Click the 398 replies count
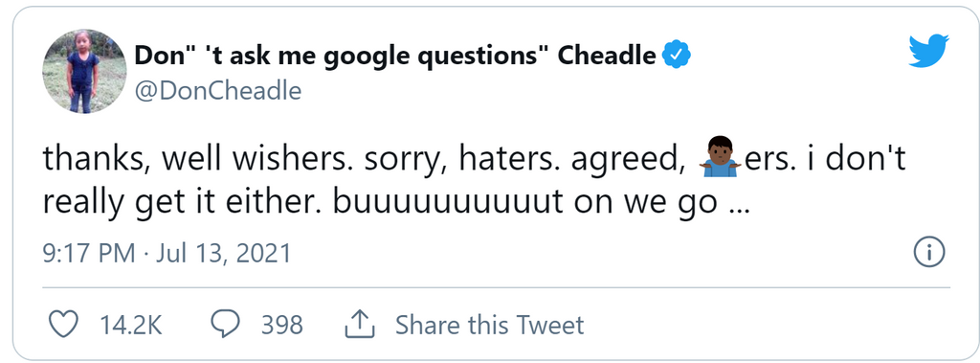 (282, 325)
